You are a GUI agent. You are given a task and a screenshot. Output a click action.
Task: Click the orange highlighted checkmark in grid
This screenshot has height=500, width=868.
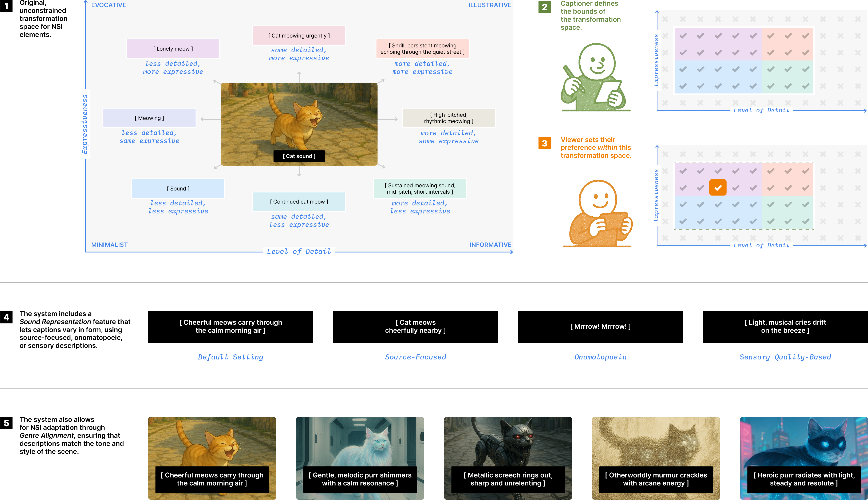pyautogui.click(x=718, y=188)
